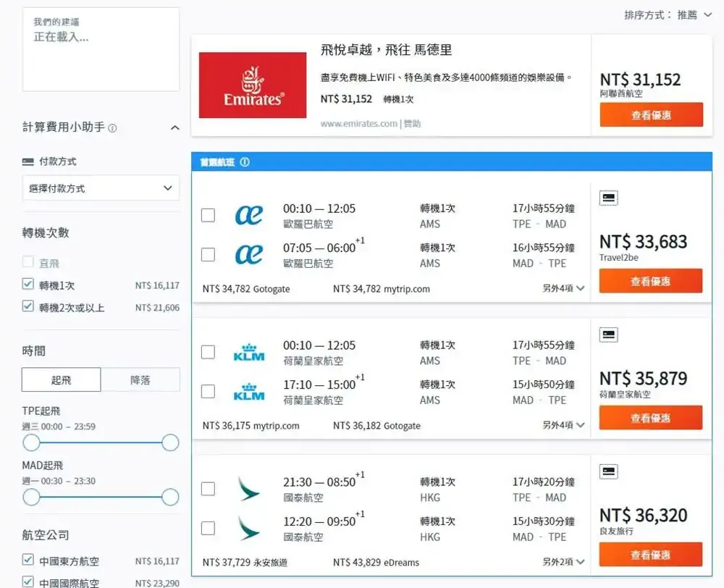The image size is (724, 588).
Task: Click the payment card icon above NT$ 33,683
Action: [x=609, y=198]
